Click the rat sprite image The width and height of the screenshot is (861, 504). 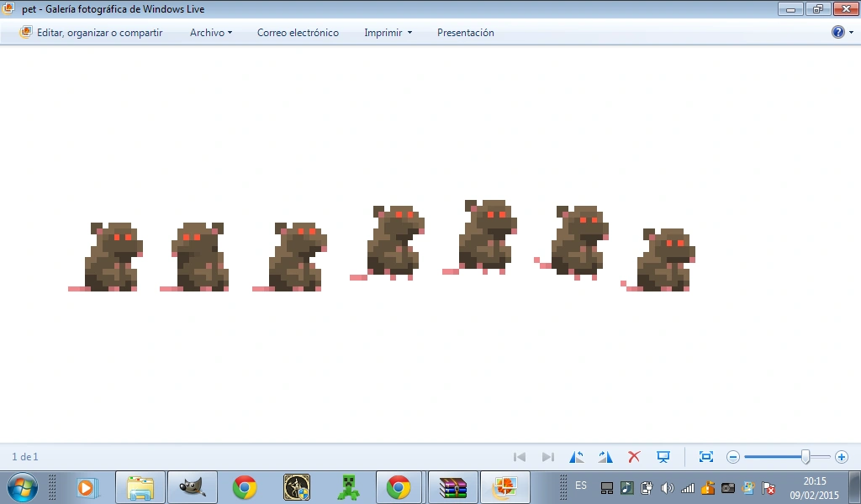tap(382, 245)
